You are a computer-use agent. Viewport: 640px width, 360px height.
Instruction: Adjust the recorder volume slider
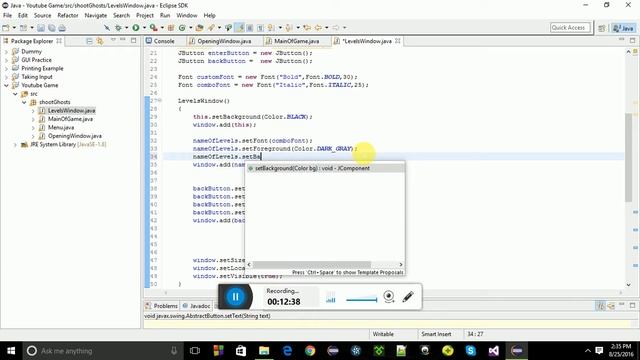[362, 300]
